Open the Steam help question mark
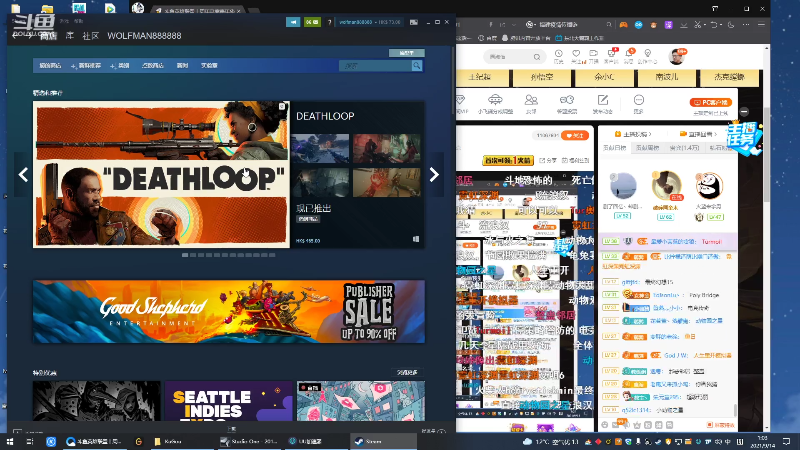The height and width of the screenshot is (450, 800). pos(330,22)
